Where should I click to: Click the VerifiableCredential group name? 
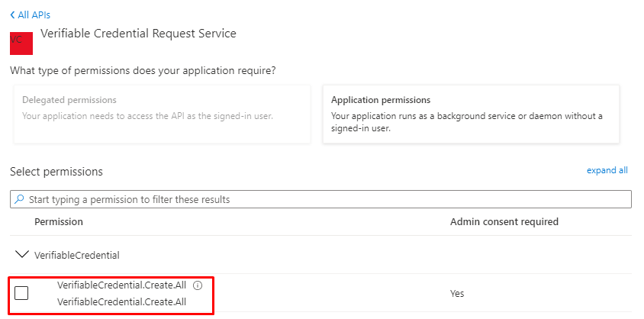pos(77,255)
